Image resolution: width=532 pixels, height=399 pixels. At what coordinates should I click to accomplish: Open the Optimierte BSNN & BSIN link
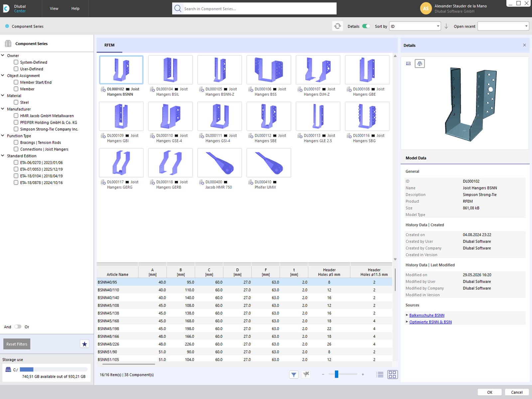tap(431, 322)
